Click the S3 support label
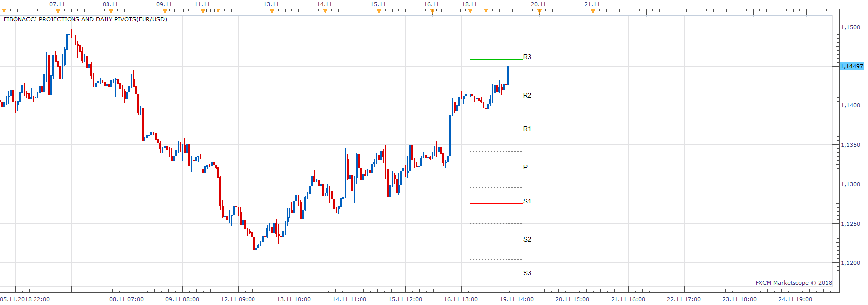 527,273
